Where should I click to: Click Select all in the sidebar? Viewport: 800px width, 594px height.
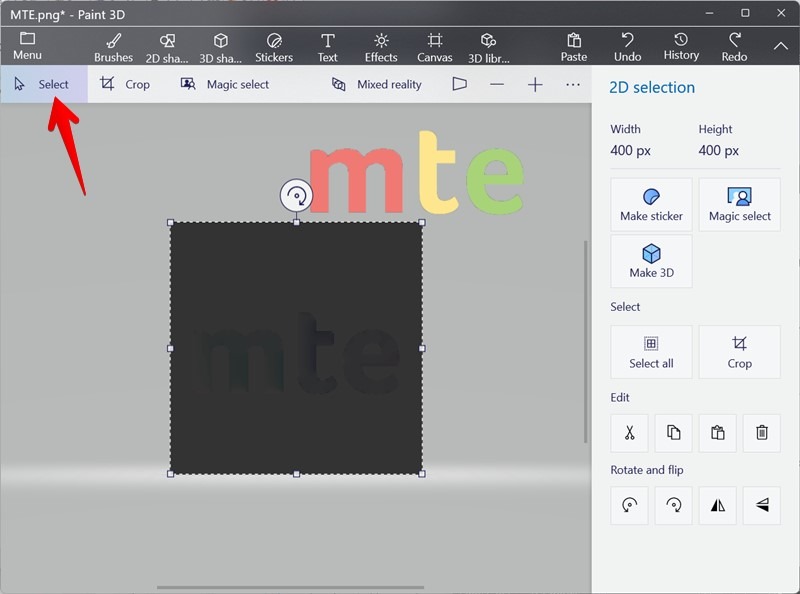(x=651, y=351)
